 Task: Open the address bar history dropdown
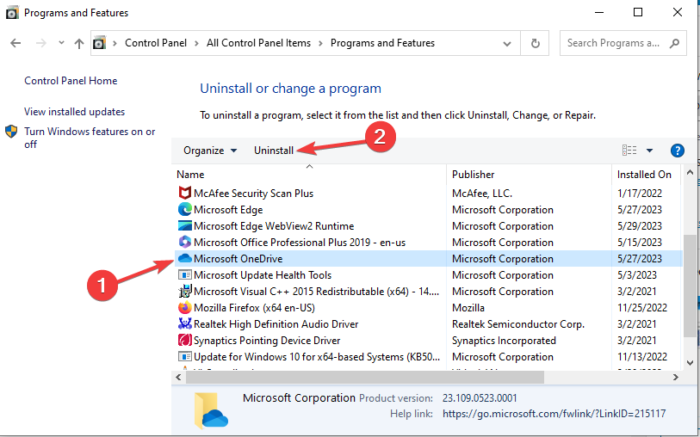coord(511,43)
